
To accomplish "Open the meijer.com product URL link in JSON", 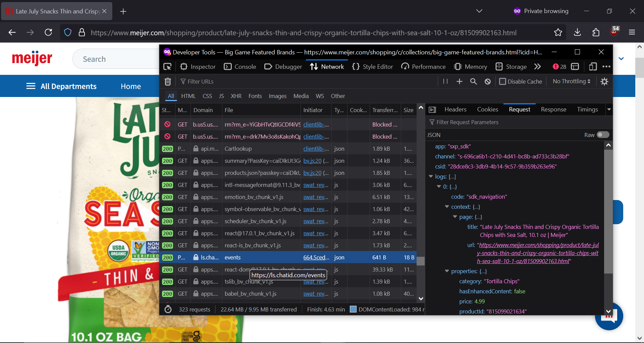I will (x=538, y=253).
